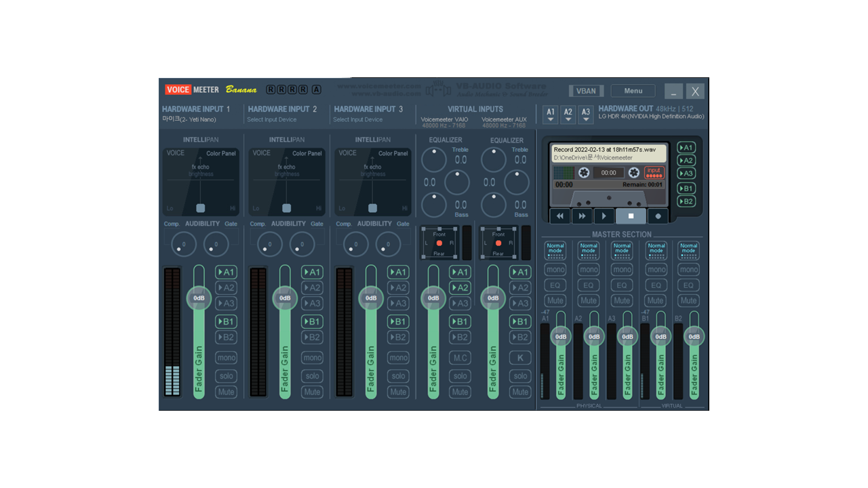Image resolution: width=868 pixels, height=488 pixels.
Task: Click the VAIO equalizer Treble knob
Action: pos(434,160)
